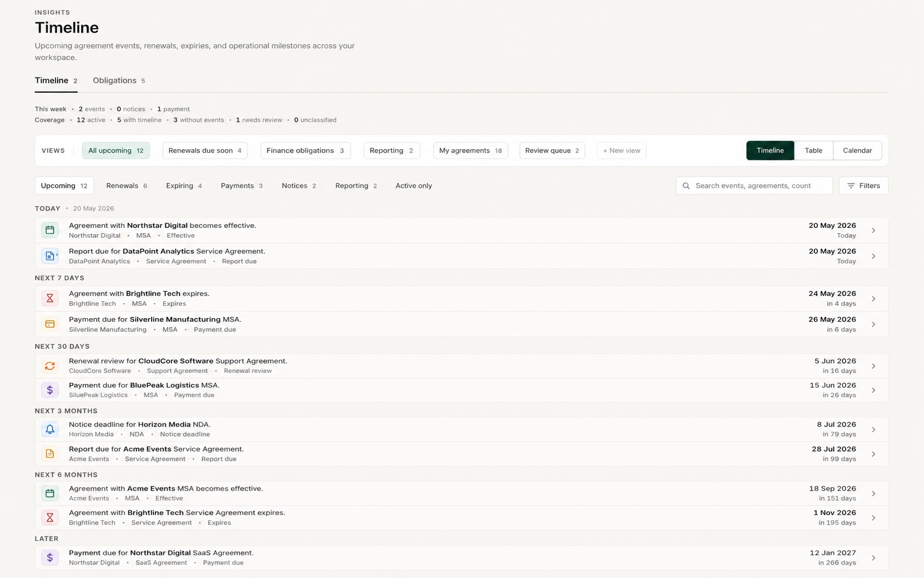Open DataPoint Analytics report chevron
The width and height of the screenshot is (924, 578).
click(873, 256)
